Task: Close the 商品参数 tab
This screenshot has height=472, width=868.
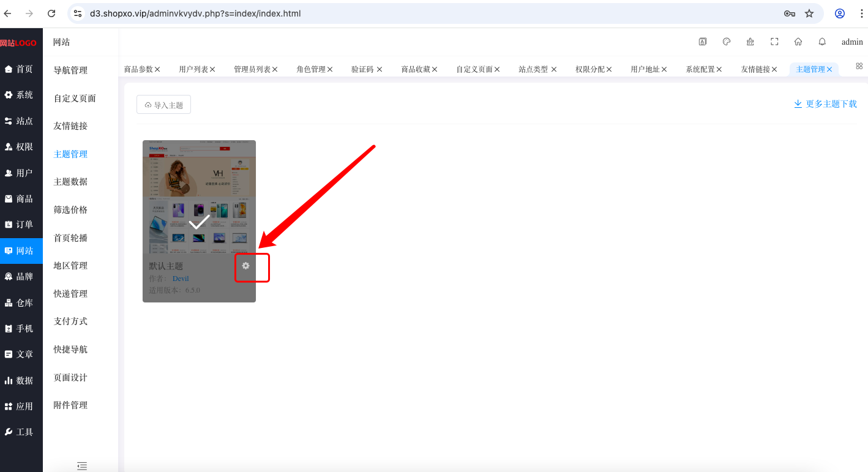Action: 157,70
